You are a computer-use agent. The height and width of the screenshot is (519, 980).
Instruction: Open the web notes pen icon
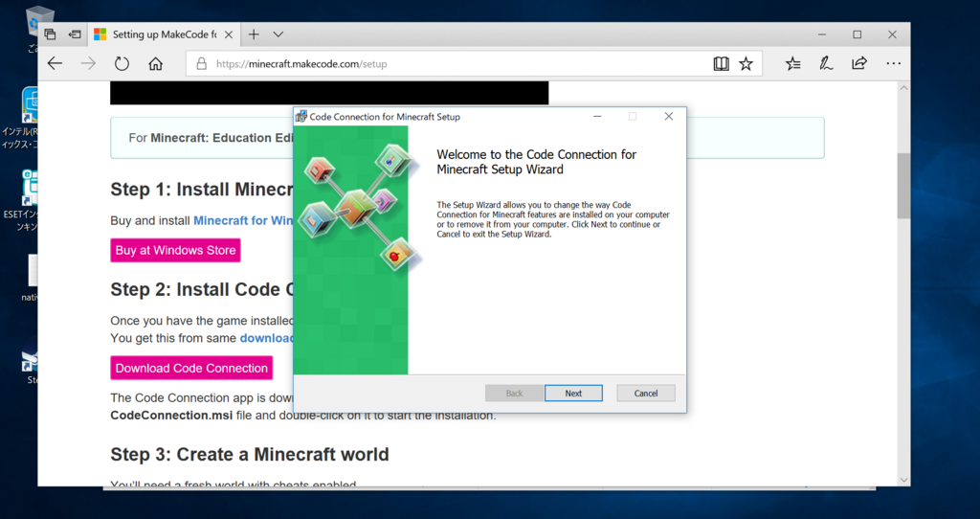(826, 63)
